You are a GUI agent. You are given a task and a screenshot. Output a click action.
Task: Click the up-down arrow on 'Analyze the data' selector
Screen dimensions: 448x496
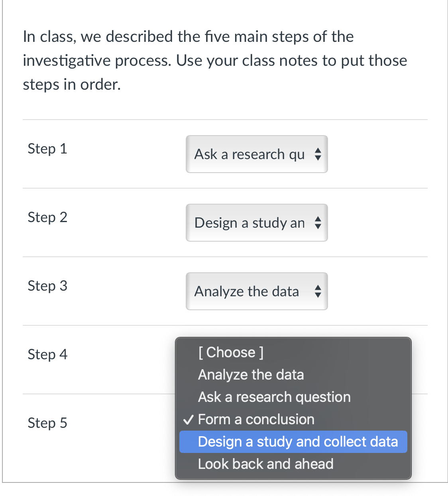point(318,291)
